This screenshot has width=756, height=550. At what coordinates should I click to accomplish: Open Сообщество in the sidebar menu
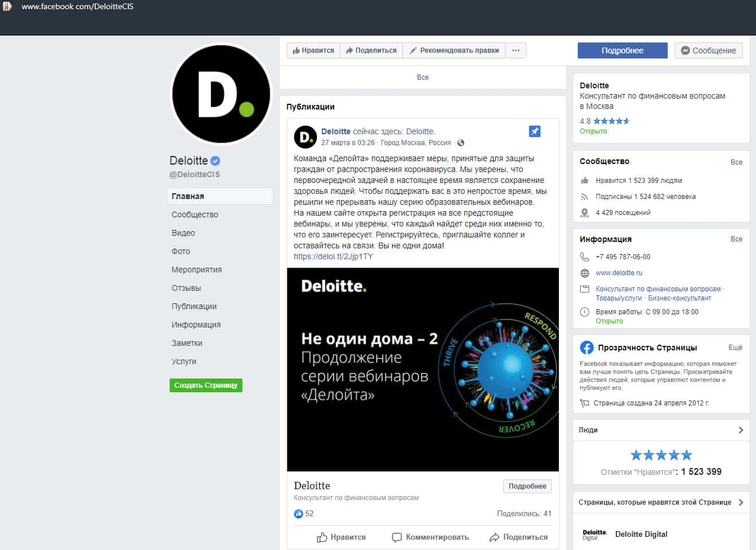195,214
